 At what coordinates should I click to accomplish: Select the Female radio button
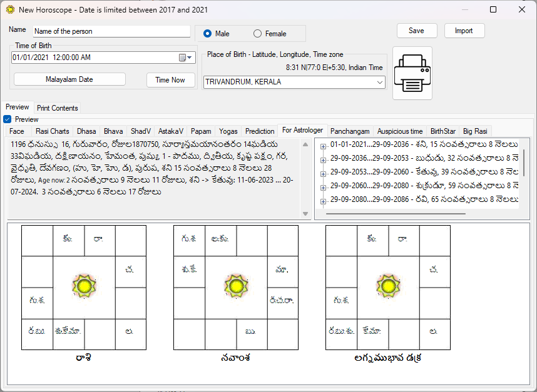point(257,34)
